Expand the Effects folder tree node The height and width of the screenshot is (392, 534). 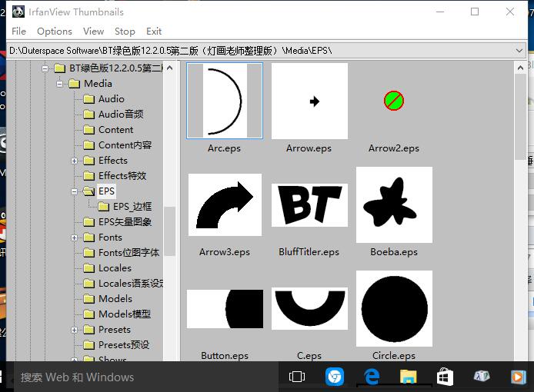click(75, 161)
